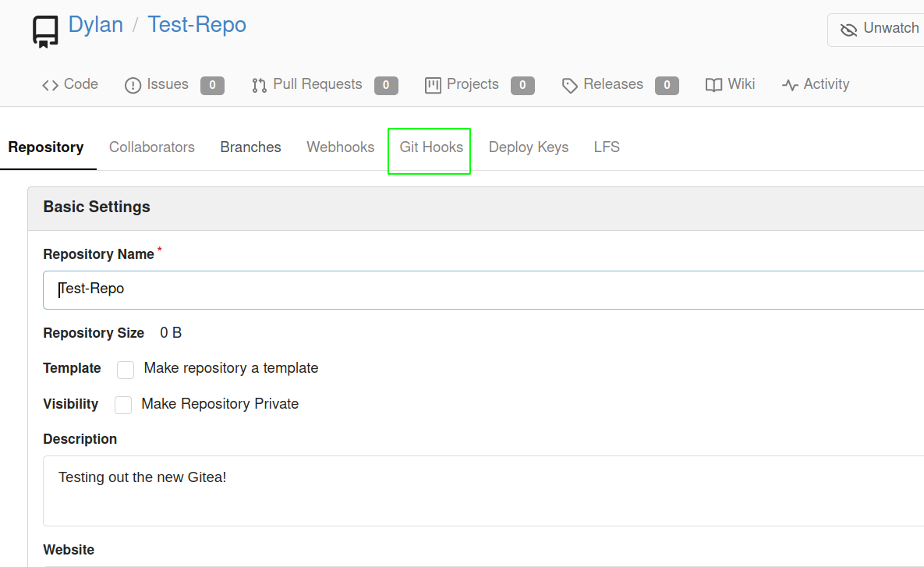The height and width of the screenshot is (567, 924).
Task: Click the Releases tag icon
Action: [569, 86]
